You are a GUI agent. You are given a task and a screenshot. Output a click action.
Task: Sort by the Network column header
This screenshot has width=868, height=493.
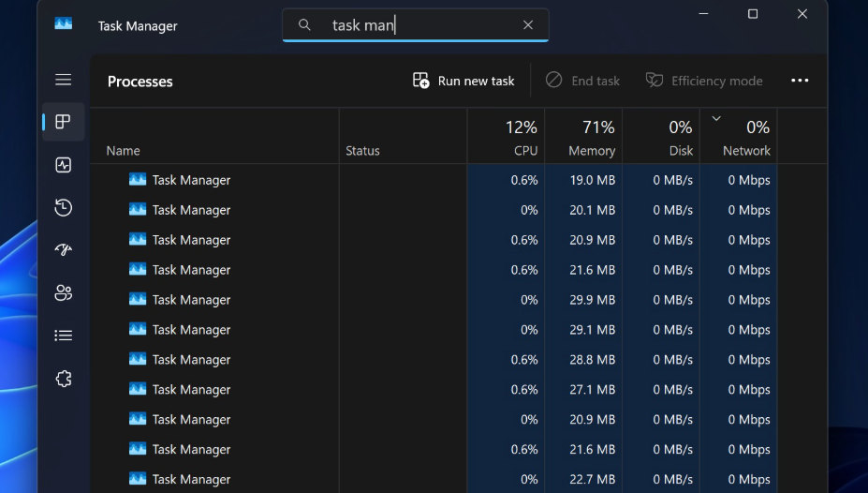[x=745, y=137]
